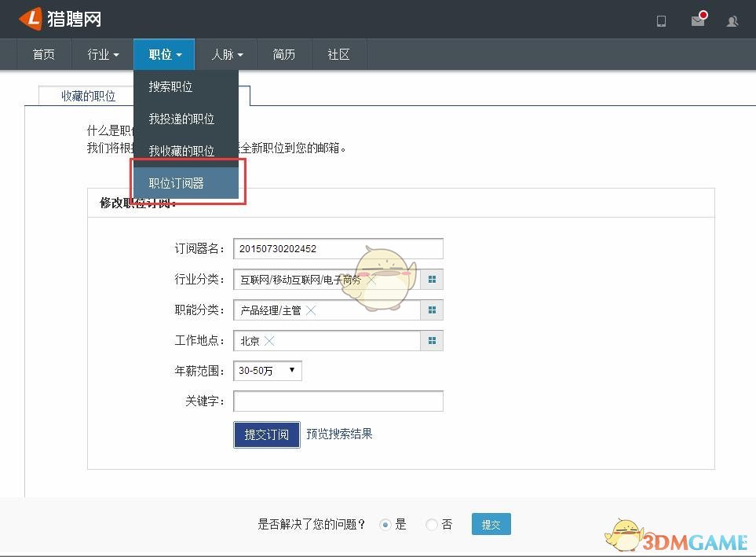Viewport: 756px width, 557px height.
Task: Select the 否 radio button
Action: [x=431, y=525]
